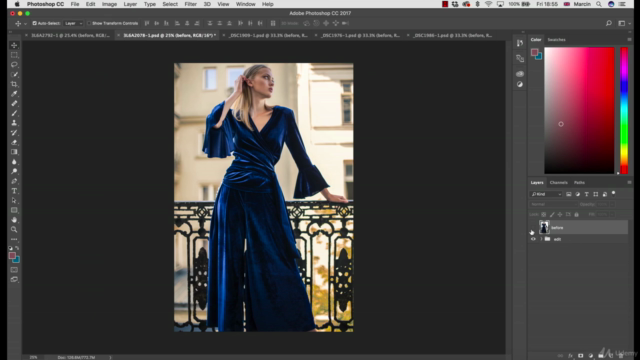Image resolution: width=640 pixels, height=360 pixels.
Task: Show the before layer visibility
Action: point(533,228)
